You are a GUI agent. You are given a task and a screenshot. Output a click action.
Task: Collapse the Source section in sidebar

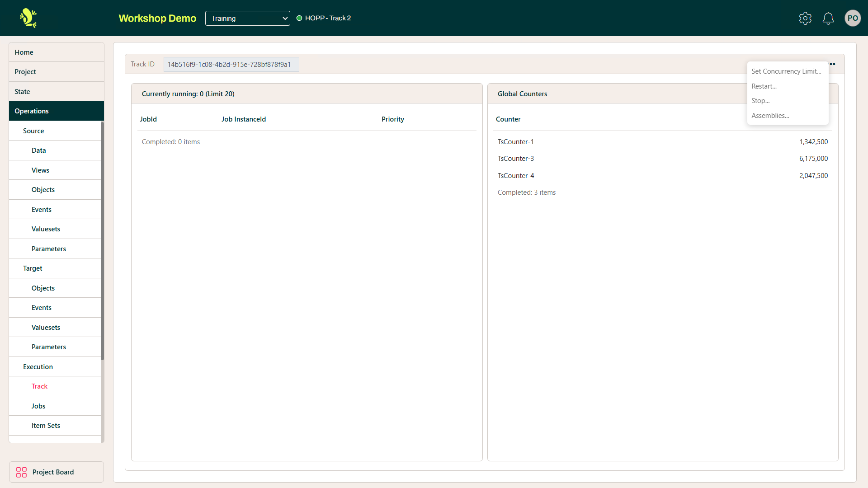coord(33,131)
